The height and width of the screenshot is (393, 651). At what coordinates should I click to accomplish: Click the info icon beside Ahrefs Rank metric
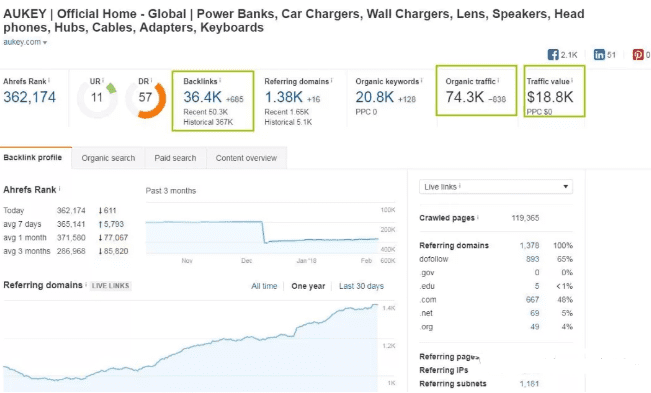coord(49,81)
